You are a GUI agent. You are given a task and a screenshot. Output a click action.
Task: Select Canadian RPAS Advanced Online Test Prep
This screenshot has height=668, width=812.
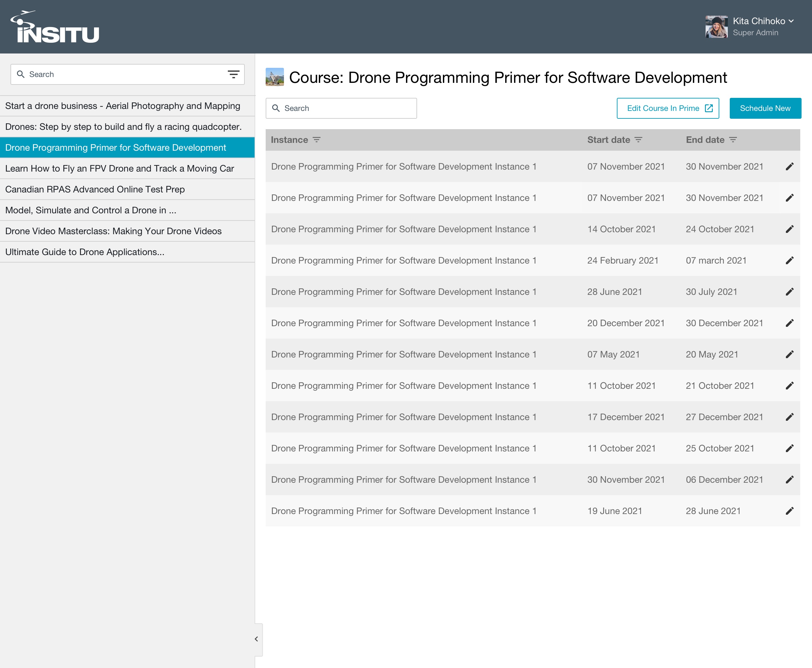(127, 189)
